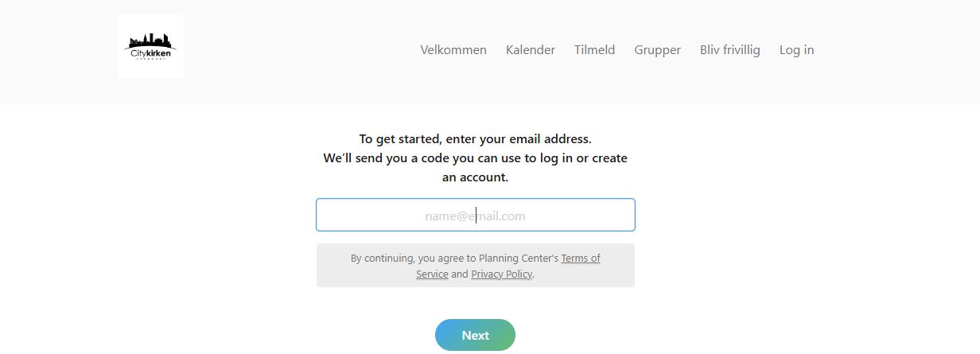Click the Citykirken logo image
The width and height of the screenshot is (980, 354).
(150, 46)
